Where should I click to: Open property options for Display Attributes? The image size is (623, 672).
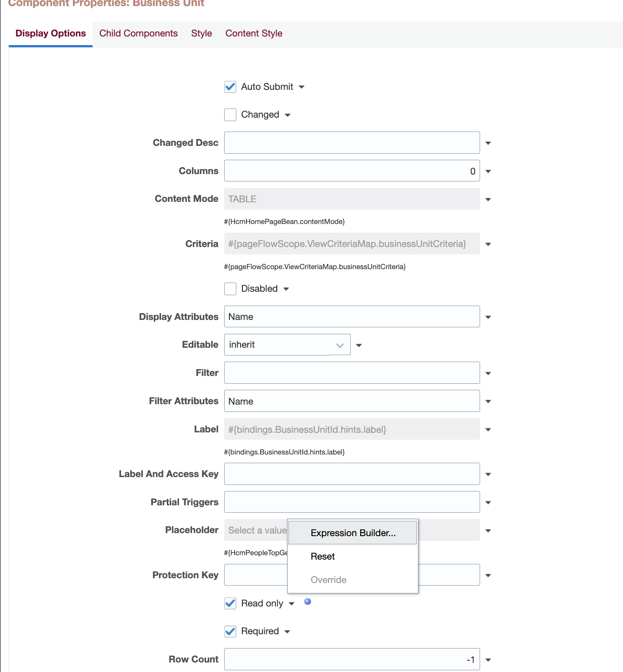[x=487, y=316]
